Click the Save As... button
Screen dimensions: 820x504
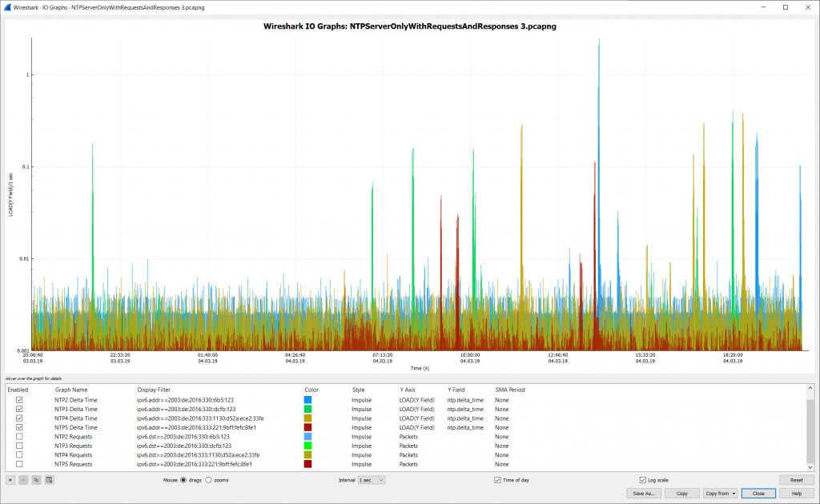click(x=644, y=494)
